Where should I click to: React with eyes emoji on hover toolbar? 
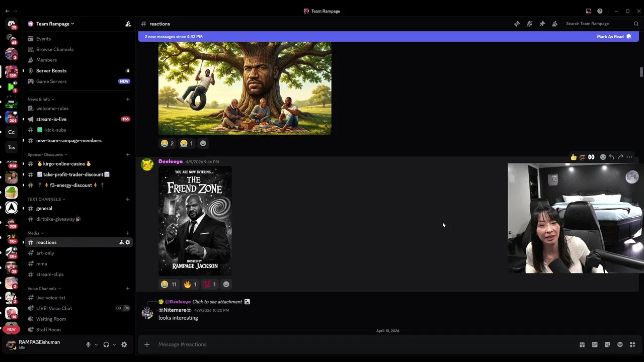tap(591, 157)
